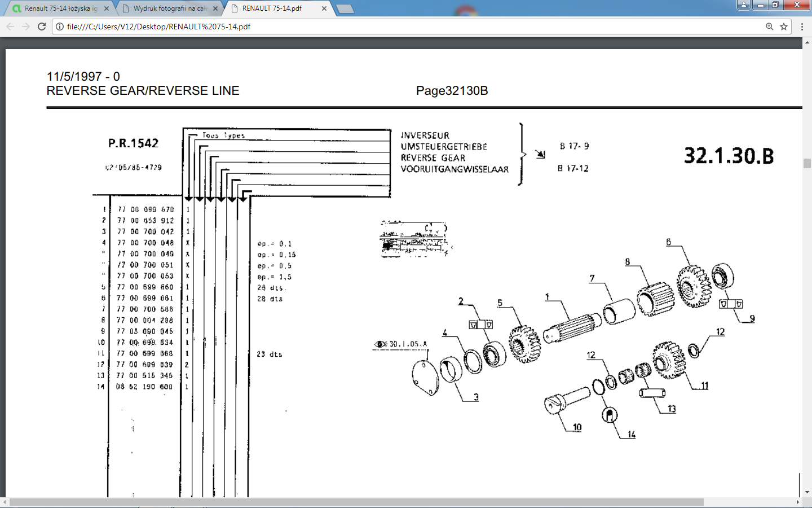This screenshot has width=812, height=508.
Task: Switch to the Renault 75-14 łożyska tab
Action: [59, 8]
